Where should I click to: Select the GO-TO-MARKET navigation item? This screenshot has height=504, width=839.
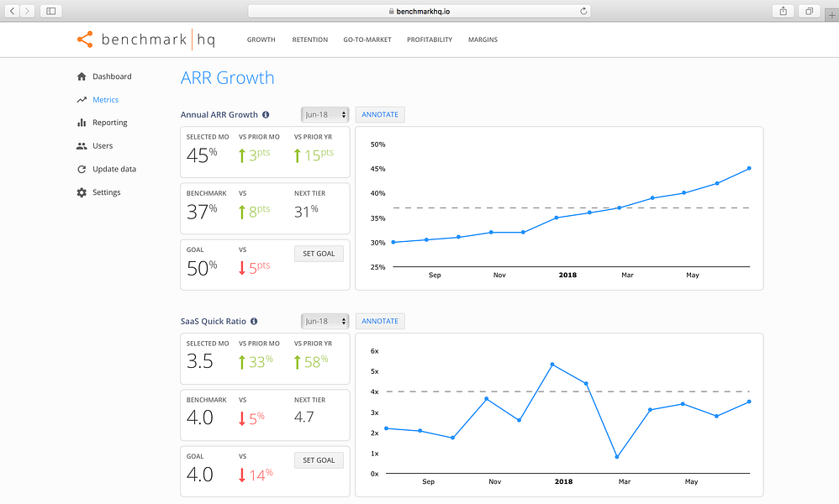point(367,39)
